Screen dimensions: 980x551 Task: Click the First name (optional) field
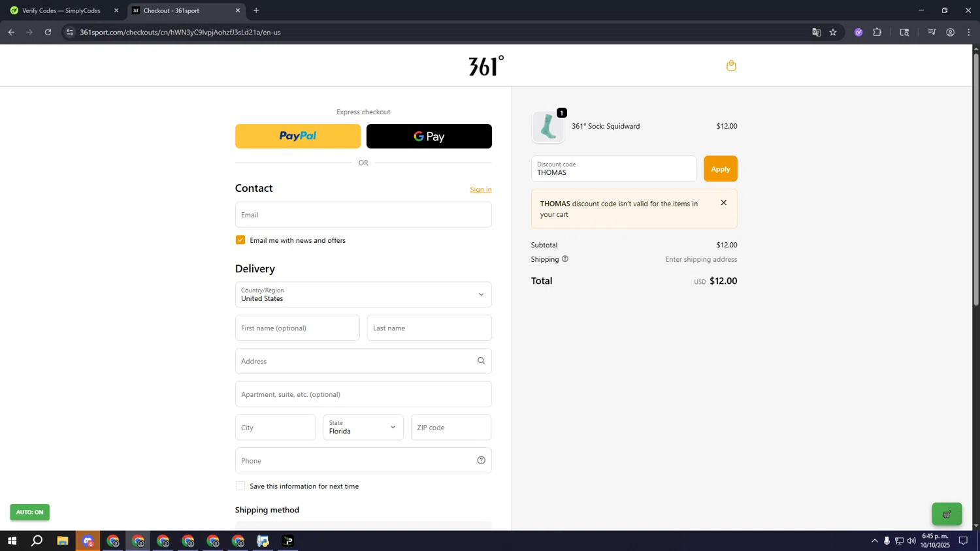(297, 328)
